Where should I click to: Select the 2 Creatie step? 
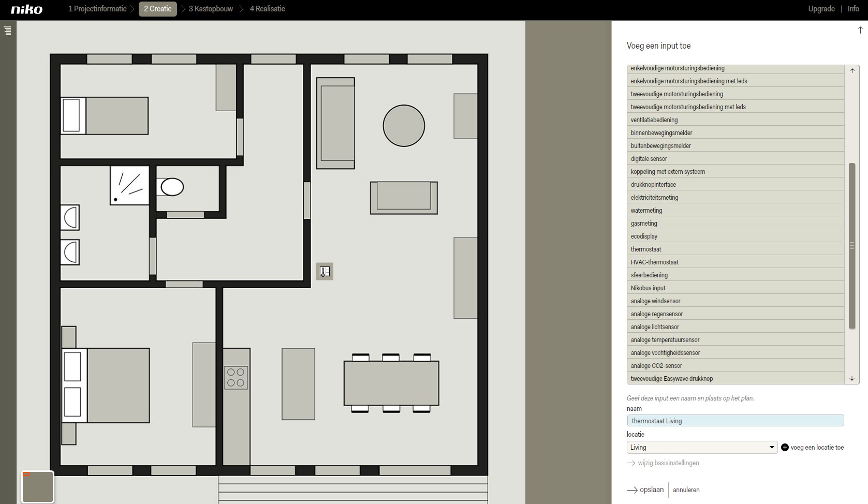tap(158, 9)
